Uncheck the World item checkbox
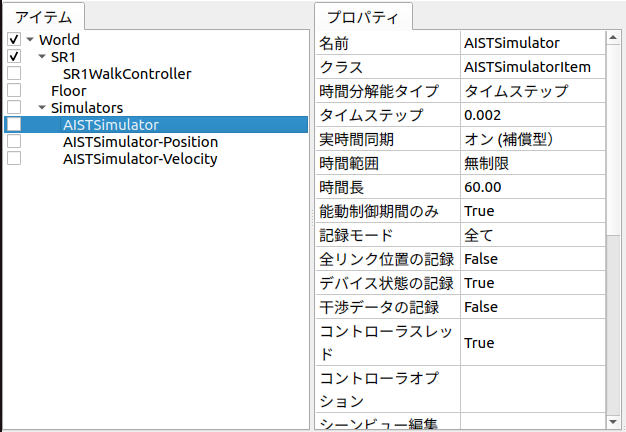 point(14,40)
